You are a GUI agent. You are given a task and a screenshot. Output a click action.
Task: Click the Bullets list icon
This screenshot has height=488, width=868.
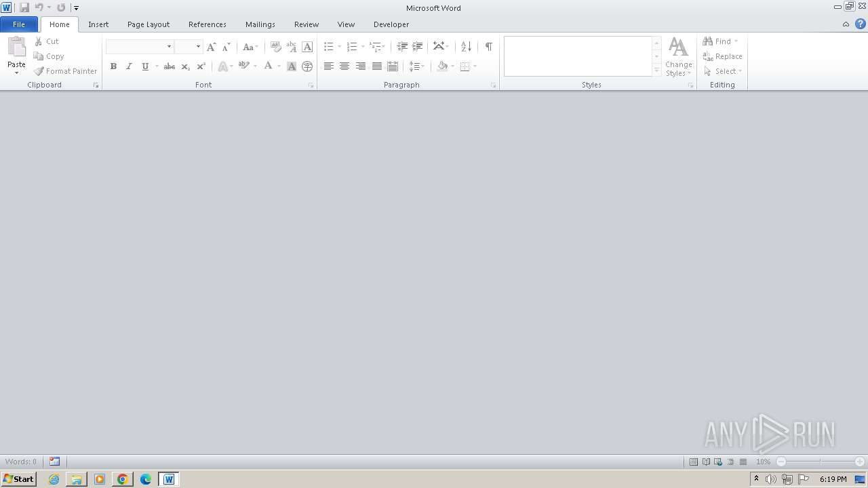(329, 47)
